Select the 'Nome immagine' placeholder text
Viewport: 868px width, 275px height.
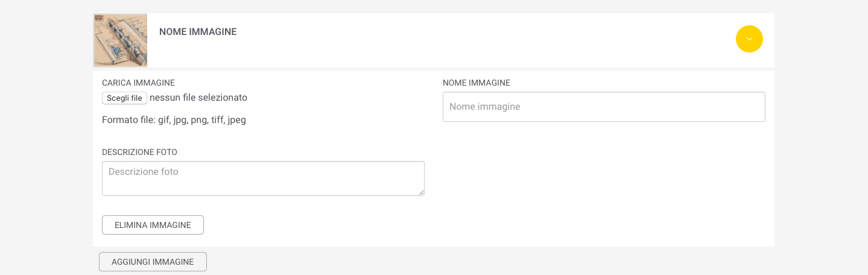pos(484,107)
